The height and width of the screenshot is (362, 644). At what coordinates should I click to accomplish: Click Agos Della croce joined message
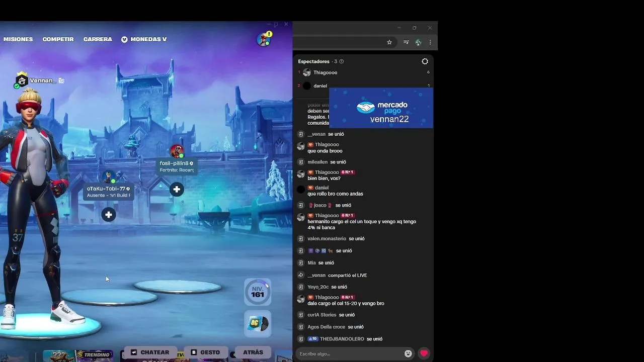tap(335, 327)
